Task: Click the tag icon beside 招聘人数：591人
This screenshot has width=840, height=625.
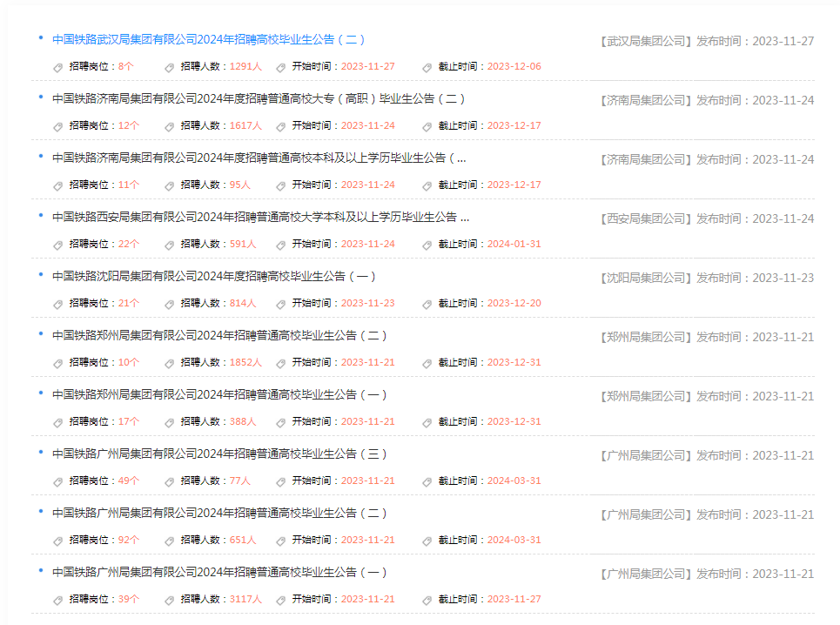Action: coord(169,245)
